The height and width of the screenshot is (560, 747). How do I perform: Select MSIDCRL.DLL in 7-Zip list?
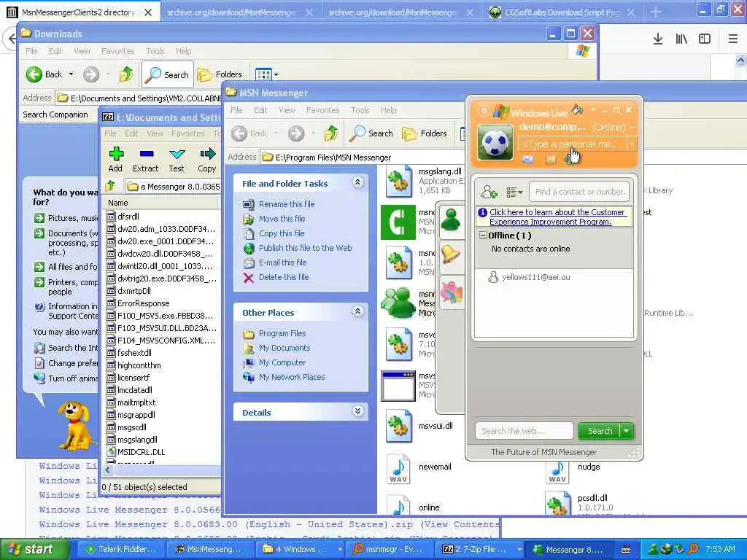click(x=141, y=452)
